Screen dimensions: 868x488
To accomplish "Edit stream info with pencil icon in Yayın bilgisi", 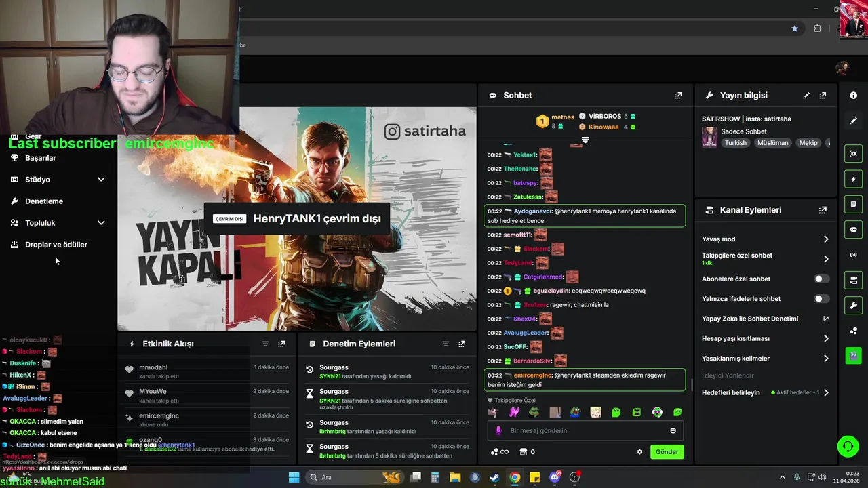I will (x=806, y=96).
